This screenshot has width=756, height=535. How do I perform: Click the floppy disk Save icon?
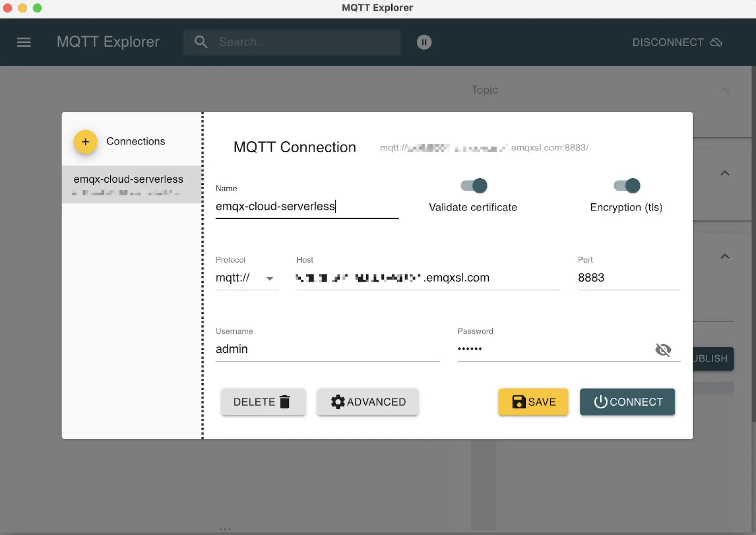[519, 402]
